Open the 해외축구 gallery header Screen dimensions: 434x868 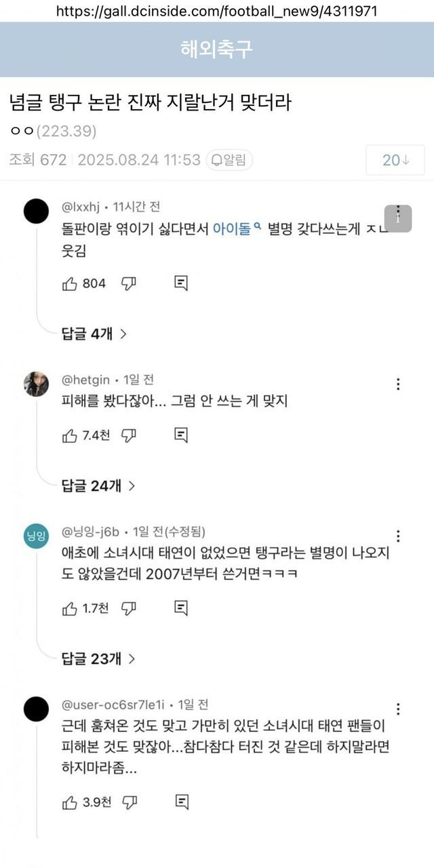coord(217,49)
